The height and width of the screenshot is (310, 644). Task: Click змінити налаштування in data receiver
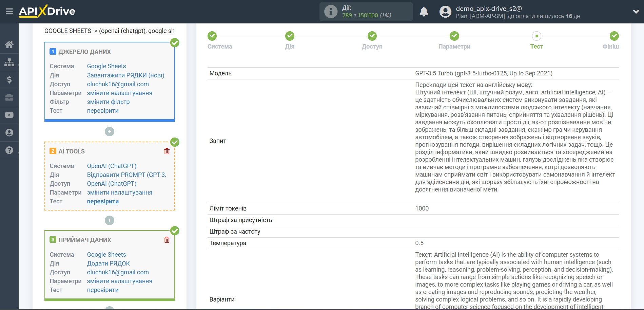[119, 281]
